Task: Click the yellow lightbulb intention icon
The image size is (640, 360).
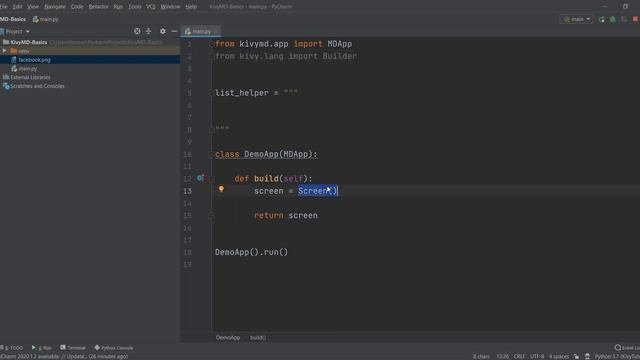Action: point(221,189)
